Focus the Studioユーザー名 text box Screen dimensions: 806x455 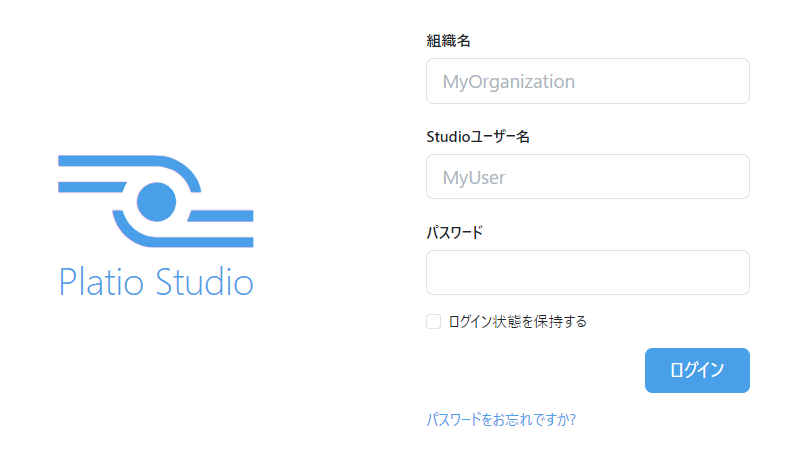pos(588,177)
